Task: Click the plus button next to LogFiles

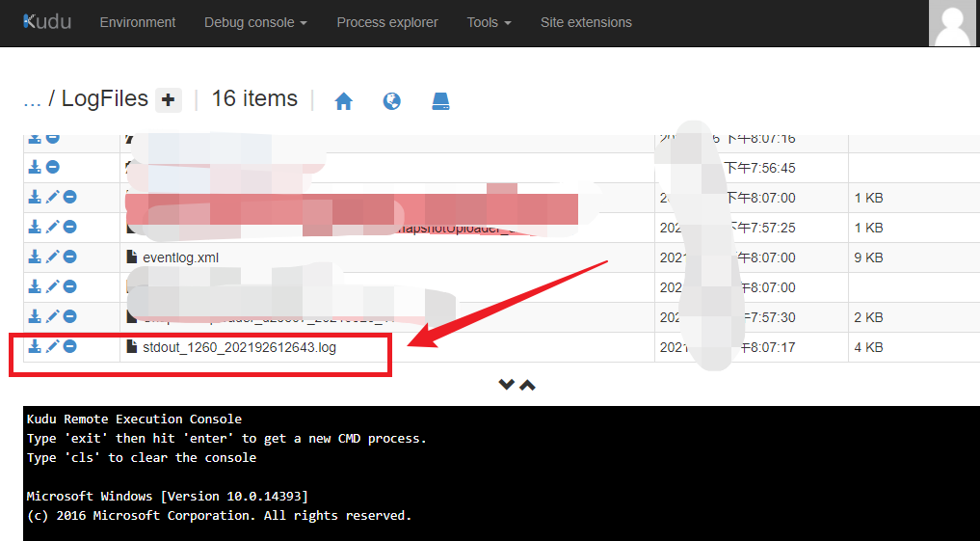Action: 169,99
